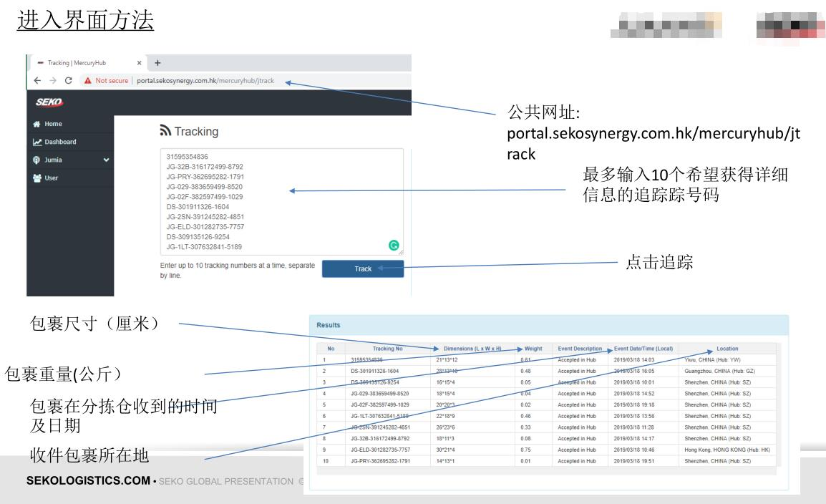826x504 pixels.
Task: Click the Not secure warning icon
Action: pos(87,81)
